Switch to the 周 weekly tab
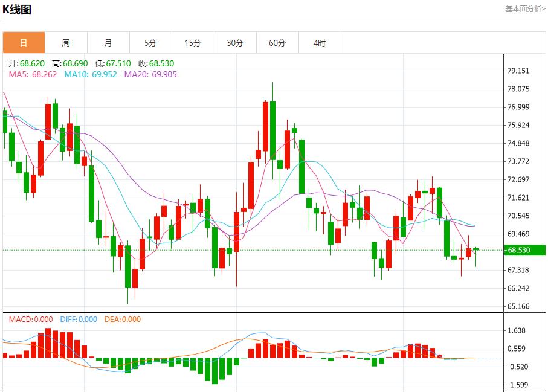Screen dimensions: 548x392 click(x=66, y=43)
